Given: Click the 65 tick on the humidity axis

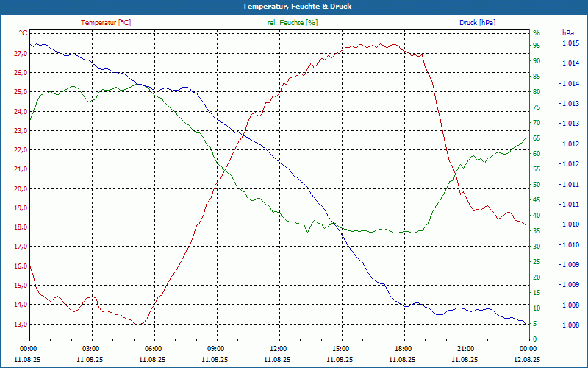Looking at the screenshot, I should pos(537,138).
